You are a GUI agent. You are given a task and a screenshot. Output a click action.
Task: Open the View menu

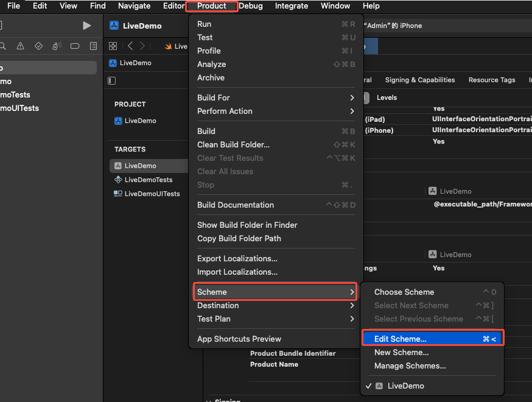pos(68,5)
